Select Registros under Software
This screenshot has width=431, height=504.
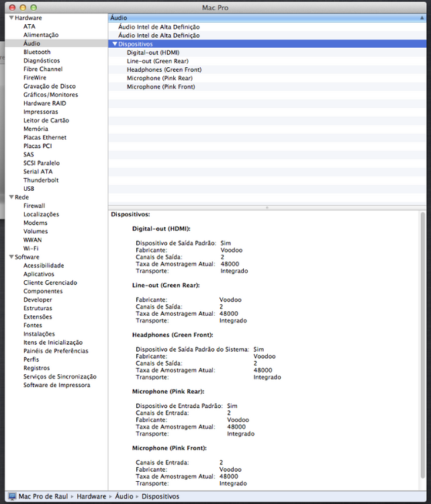(37, 368)
